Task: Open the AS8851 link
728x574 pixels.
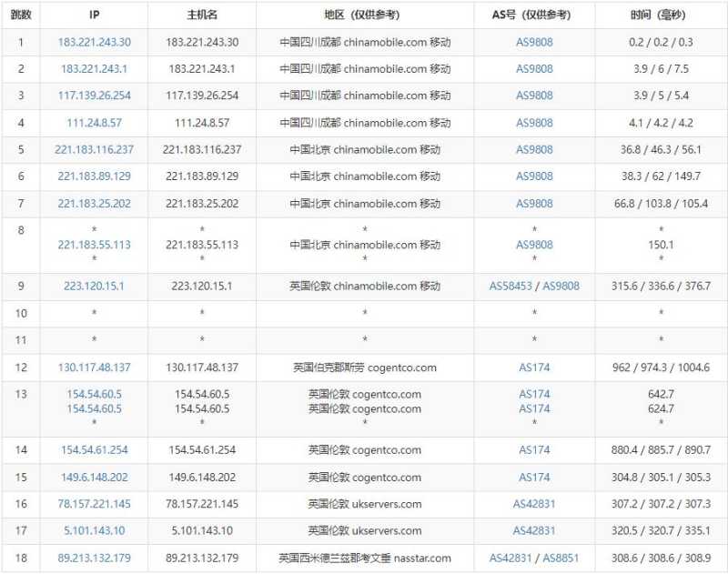Action: (x=561, y=558)
